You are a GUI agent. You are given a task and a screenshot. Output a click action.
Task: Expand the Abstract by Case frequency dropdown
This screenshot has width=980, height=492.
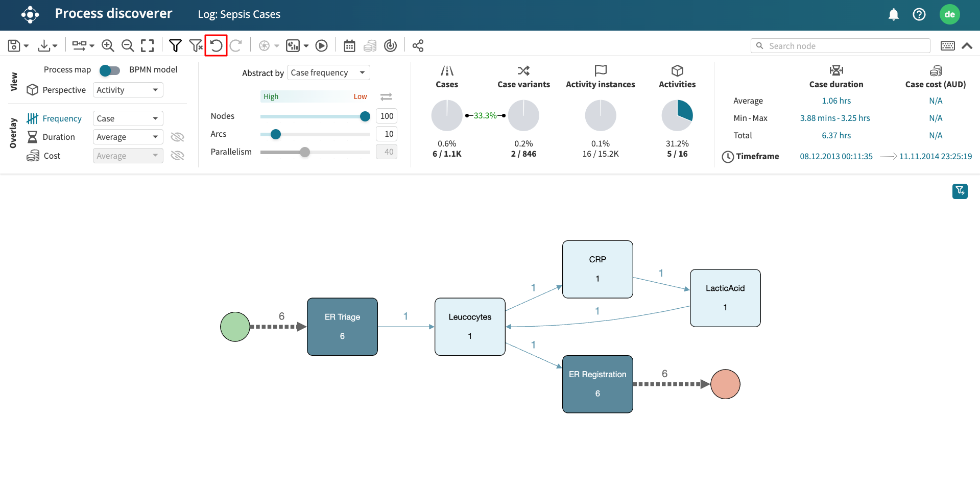(x=328, y=73)
